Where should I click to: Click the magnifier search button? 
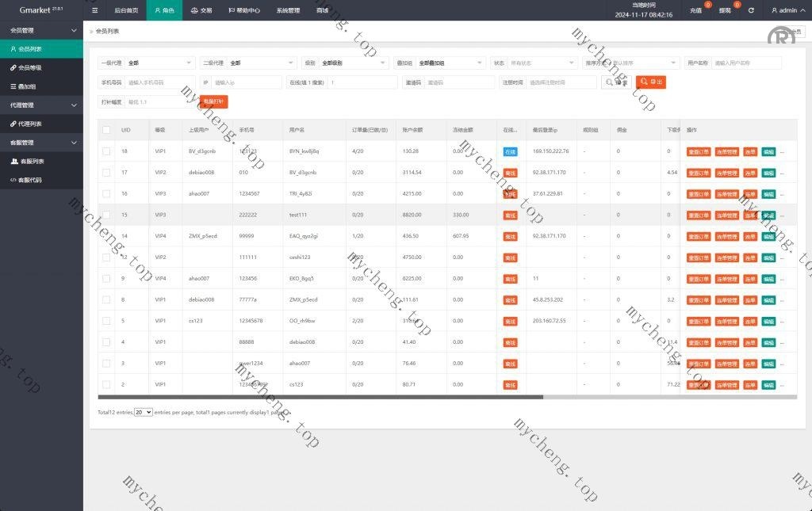618,82
